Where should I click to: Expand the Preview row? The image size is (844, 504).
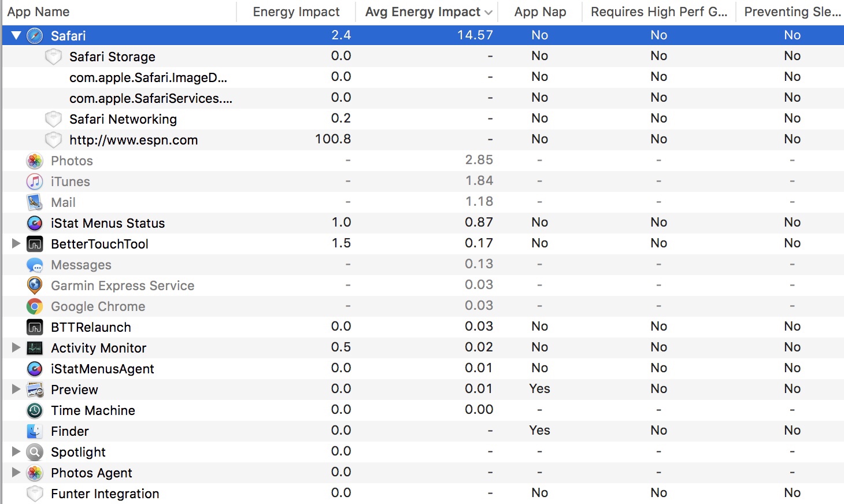coord(16,390)
